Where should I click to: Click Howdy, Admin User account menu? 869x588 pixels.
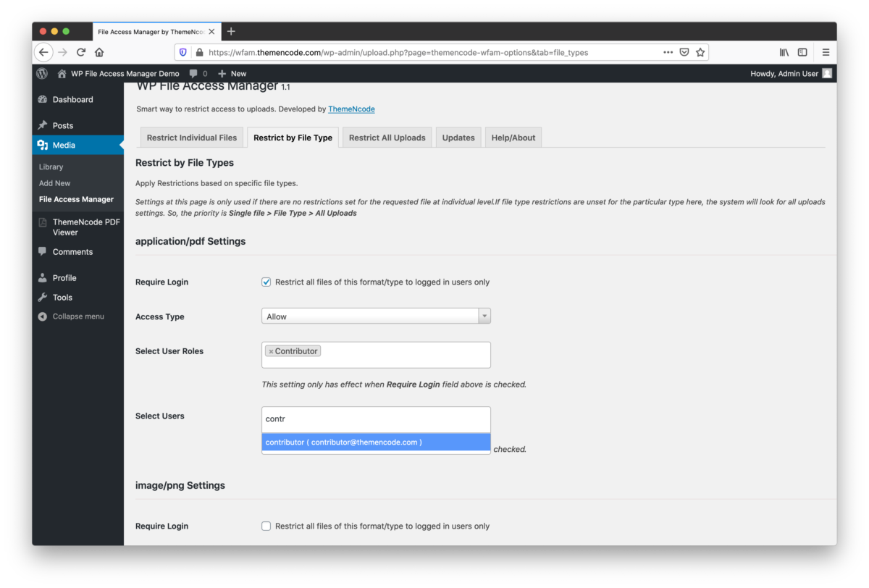791,73
